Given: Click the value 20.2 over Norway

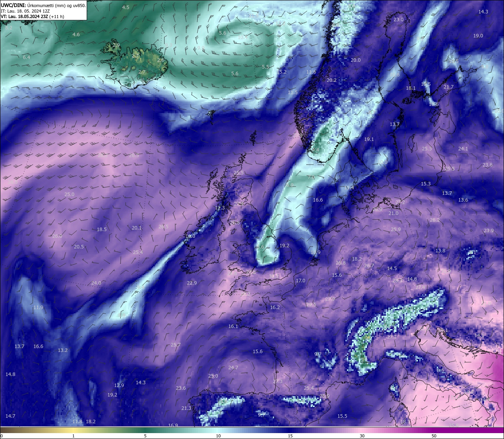Looking at the screenshot, I should point(332,80).
